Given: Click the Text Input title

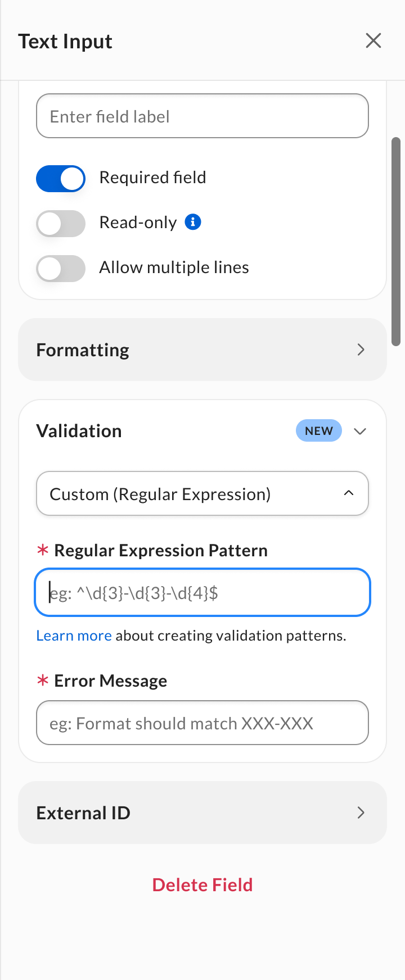Looking at the screenshot, I should click(65, 41).
